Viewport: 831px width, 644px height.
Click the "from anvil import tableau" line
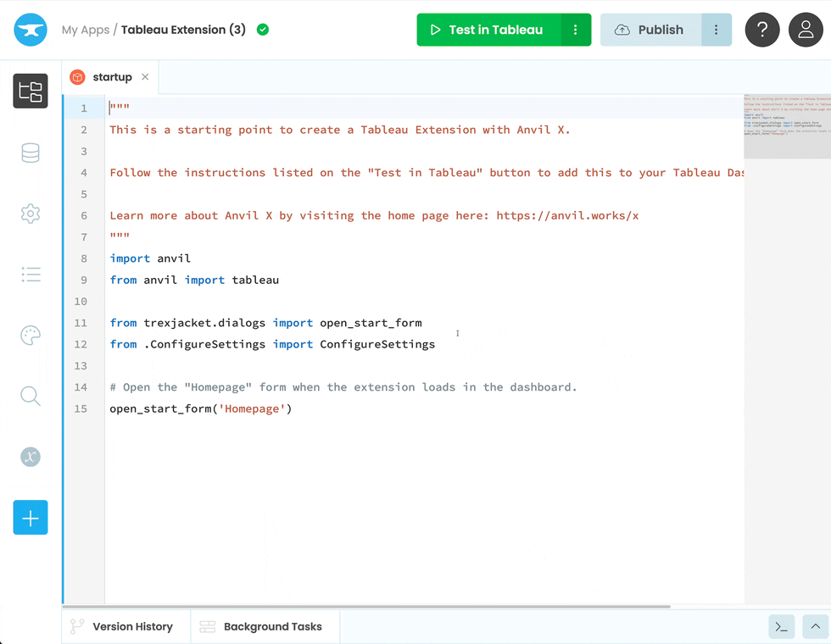[194, 280]
